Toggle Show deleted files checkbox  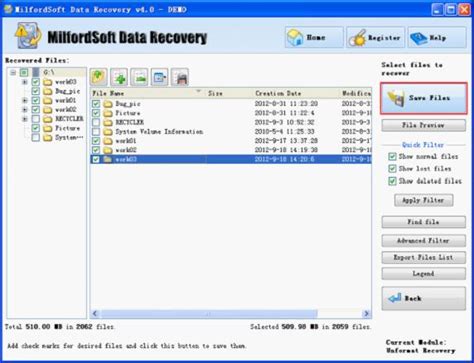tap(392, 181)
